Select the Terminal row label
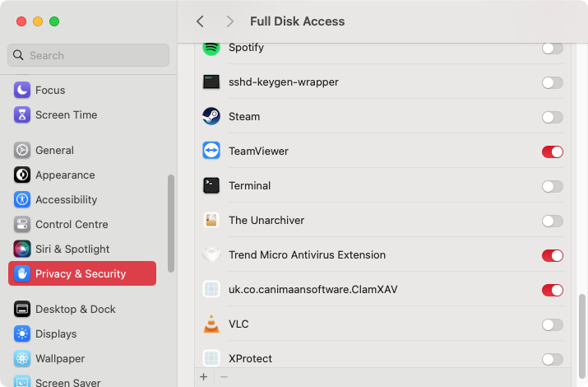The image size is (588, 387). tap(249, 186)
